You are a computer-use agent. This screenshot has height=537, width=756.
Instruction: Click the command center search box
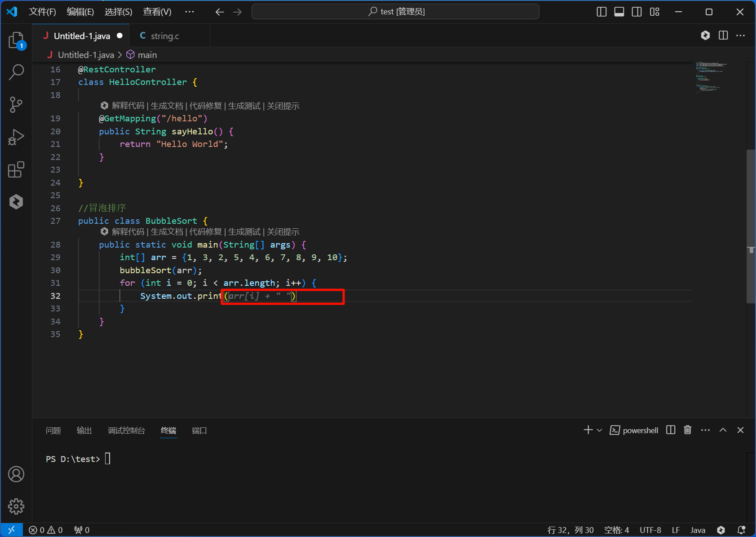click(x=395, y=12)
